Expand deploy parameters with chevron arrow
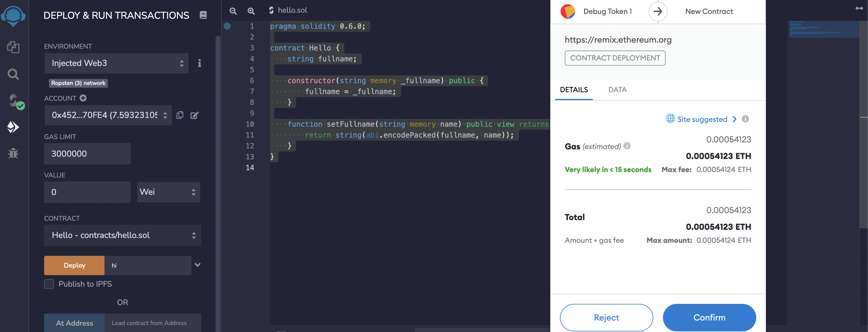Image resolution: width=868 pixels, height=332 pixels. 198,265
